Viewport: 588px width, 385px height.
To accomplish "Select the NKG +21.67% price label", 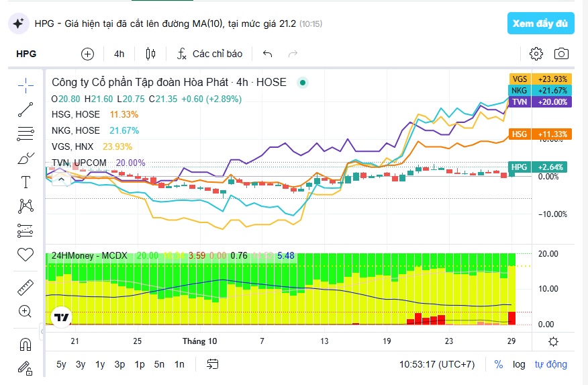I will 540,91.
